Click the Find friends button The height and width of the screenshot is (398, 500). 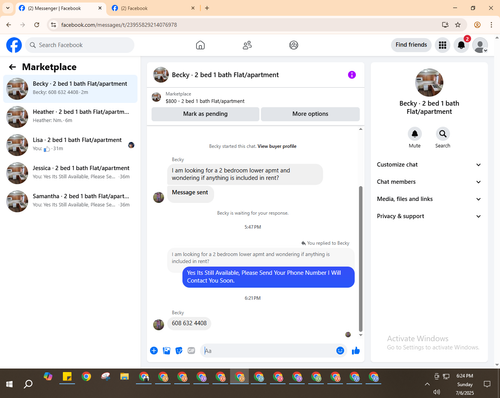coord(411,45)
